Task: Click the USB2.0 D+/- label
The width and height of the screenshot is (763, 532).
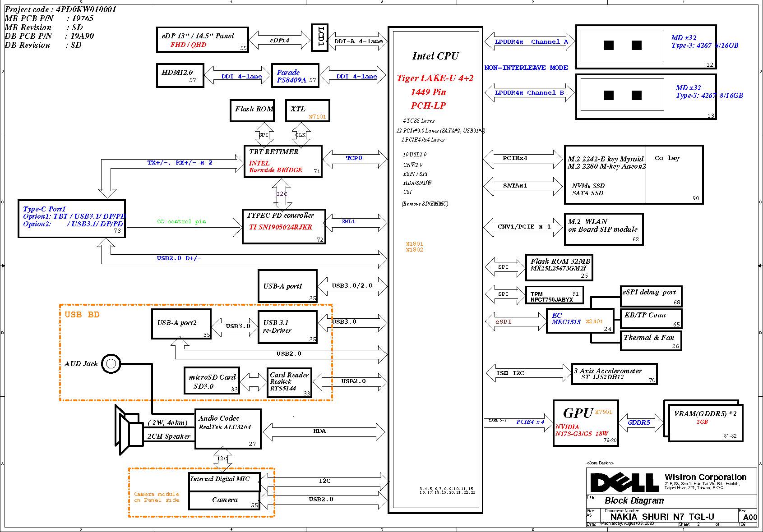Action: point(179,258)
